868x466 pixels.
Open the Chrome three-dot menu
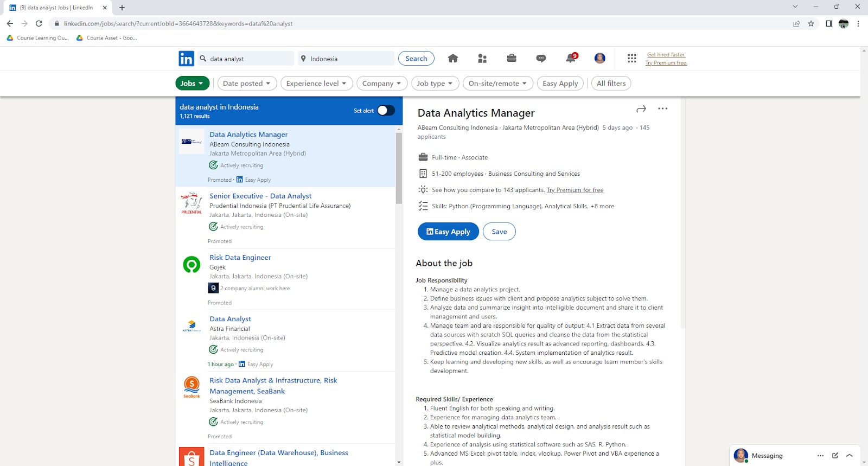pyautogui.click(x=858, y=23)
